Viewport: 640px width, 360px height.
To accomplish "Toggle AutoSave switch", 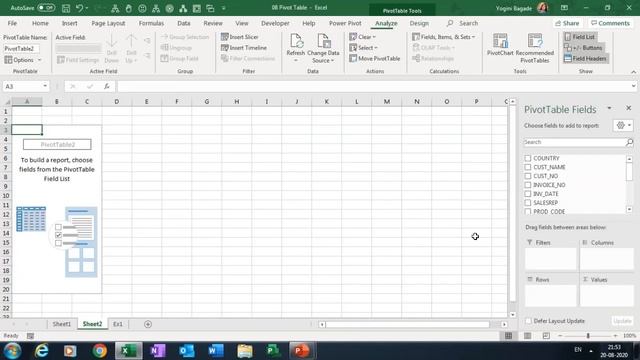I will pos(46,8).
